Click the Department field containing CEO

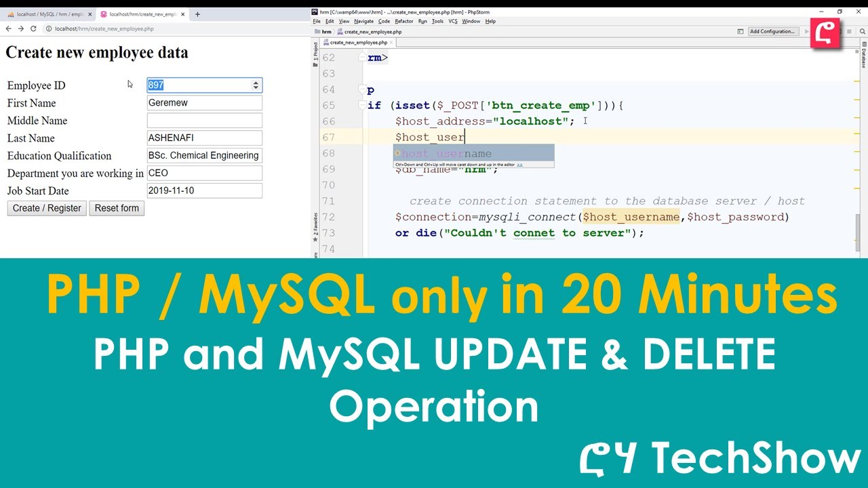204,173
